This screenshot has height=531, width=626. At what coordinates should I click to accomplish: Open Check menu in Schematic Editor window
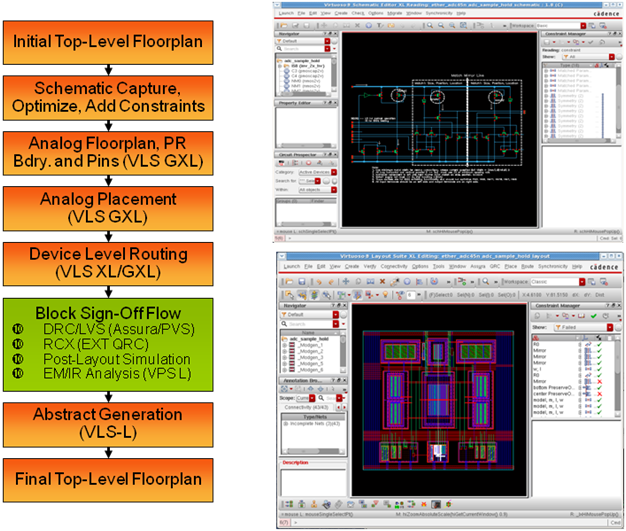(358, 13)
